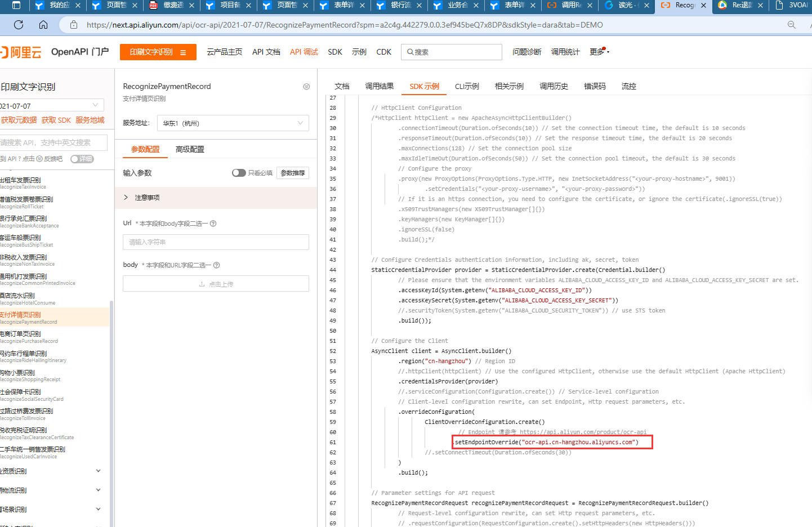The width and height of the screenshot is (812, 527).
Task: Click the zoom magnifier icon in address bar
Action: 792,25
